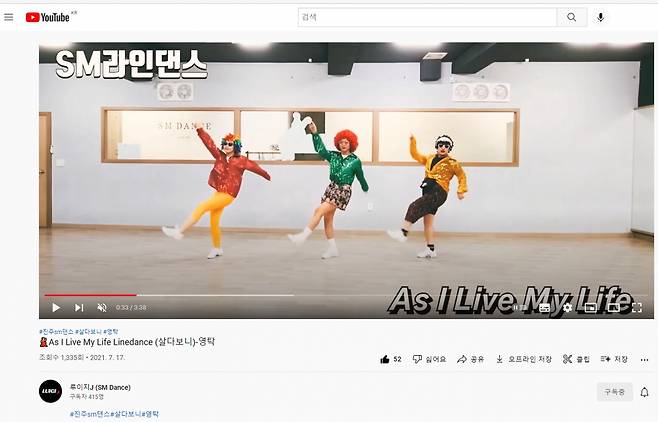Unmute the video with the speaker icon

pos(101,307)
